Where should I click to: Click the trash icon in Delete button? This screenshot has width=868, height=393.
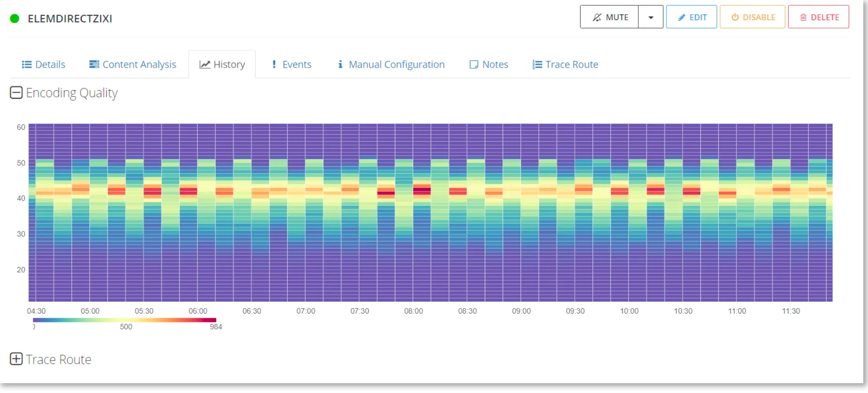(x=804, y=17)
